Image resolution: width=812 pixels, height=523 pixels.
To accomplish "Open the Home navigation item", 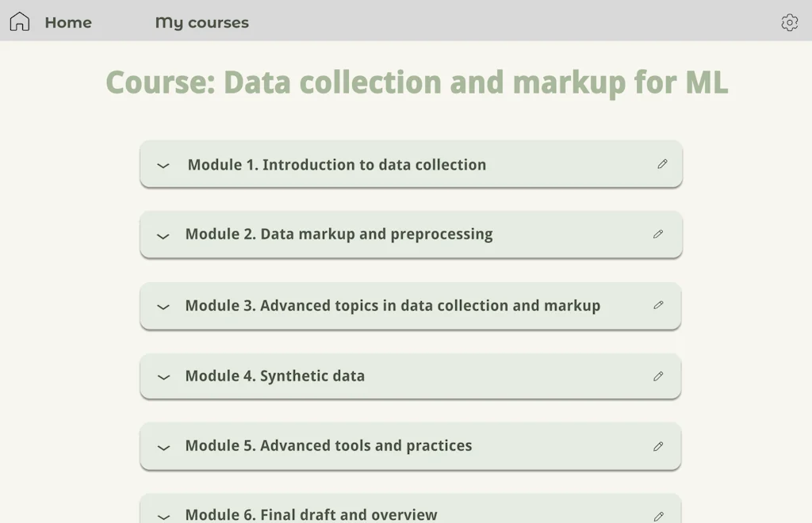I will click(x=67, y=22).
